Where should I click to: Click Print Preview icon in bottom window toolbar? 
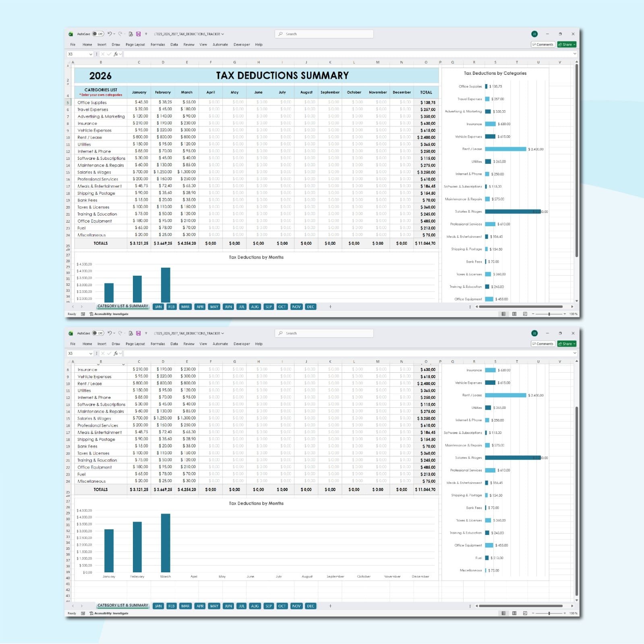point(131,333)
